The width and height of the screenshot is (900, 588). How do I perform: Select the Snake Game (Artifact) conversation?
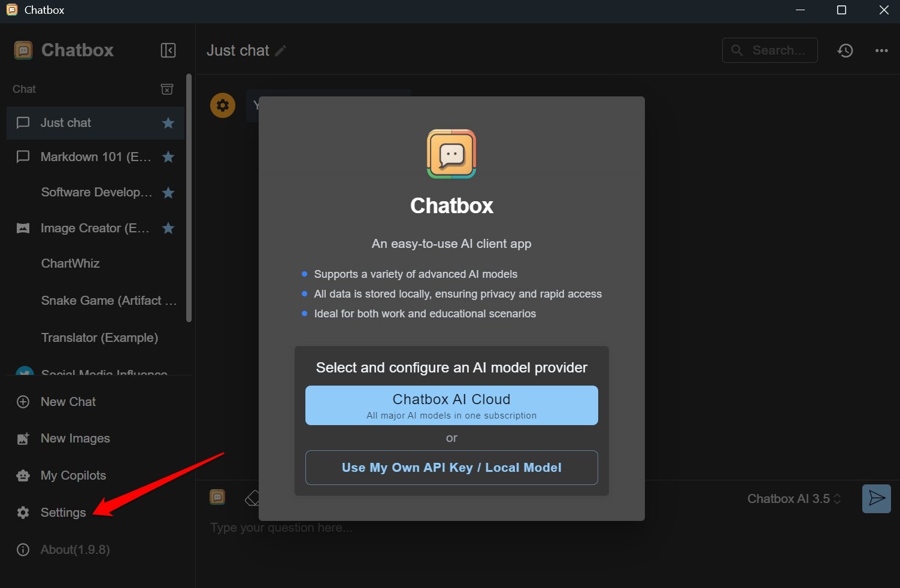pyautogui.click(x=96, y=301)
